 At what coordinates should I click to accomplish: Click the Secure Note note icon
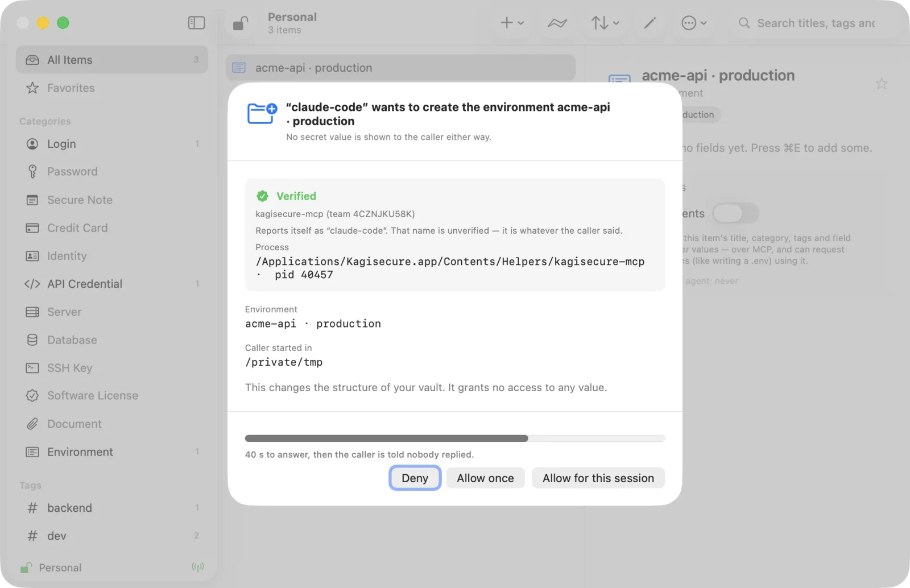(32, 200)
